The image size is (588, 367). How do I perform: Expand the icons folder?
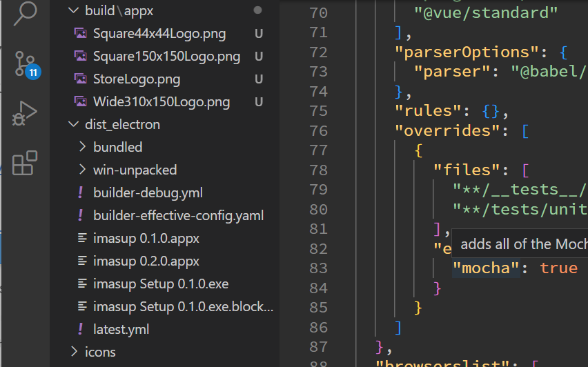74,353
